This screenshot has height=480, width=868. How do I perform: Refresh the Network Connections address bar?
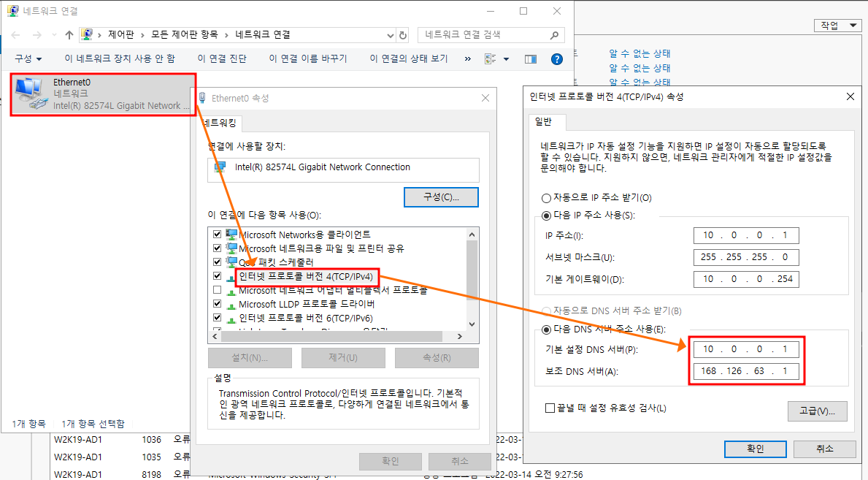403,35
